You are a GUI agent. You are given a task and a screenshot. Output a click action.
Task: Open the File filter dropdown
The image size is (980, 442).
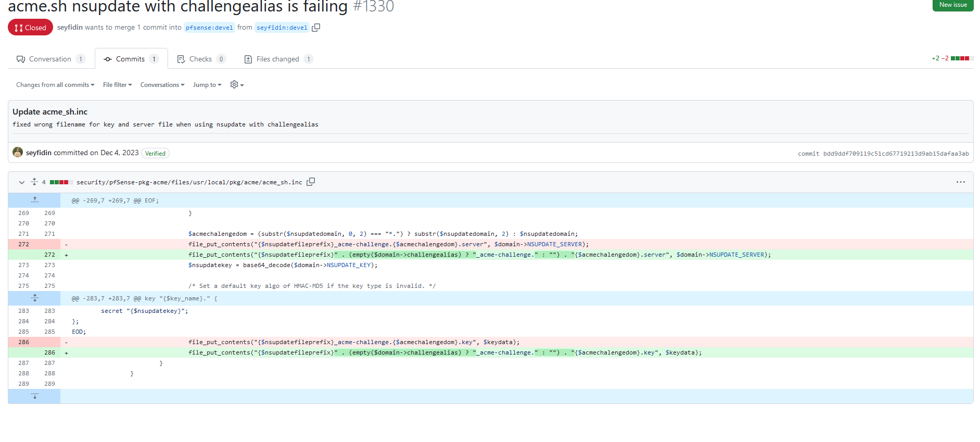[117, 85]
